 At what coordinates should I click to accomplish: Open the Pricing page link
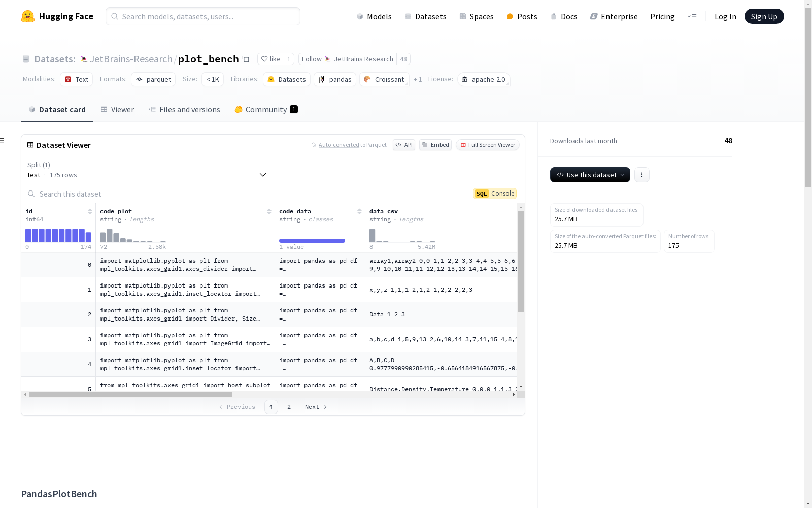point(662,16)
